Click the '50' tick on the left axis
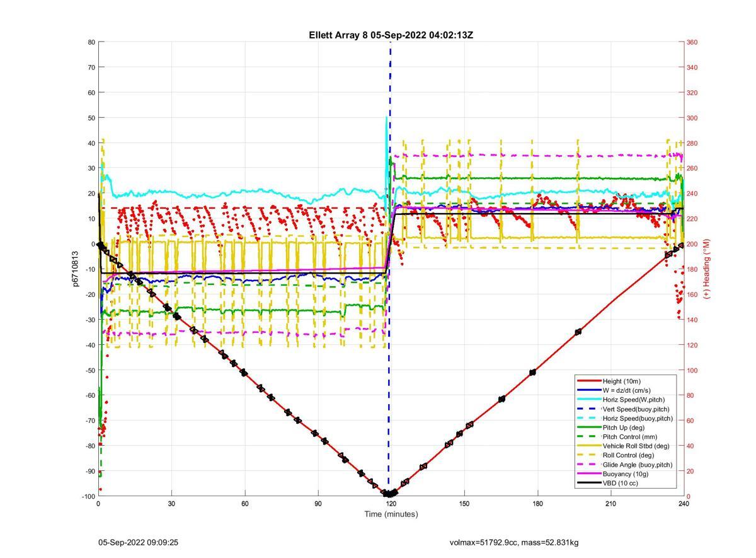The width and height of the screenshot is (756, 558). [x=91, y=118]
